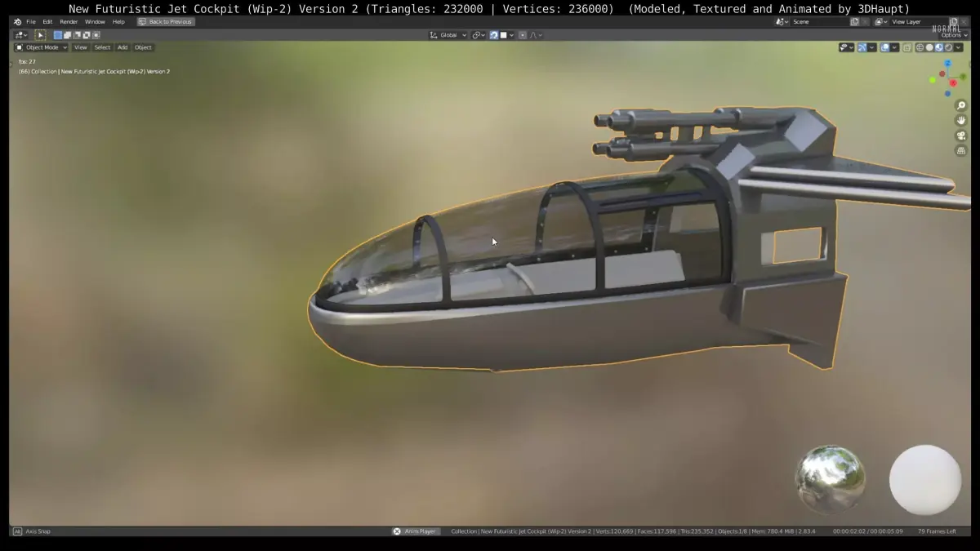Switch to material preview shading
Screen dimensions: 980x551
click(939, 47)
